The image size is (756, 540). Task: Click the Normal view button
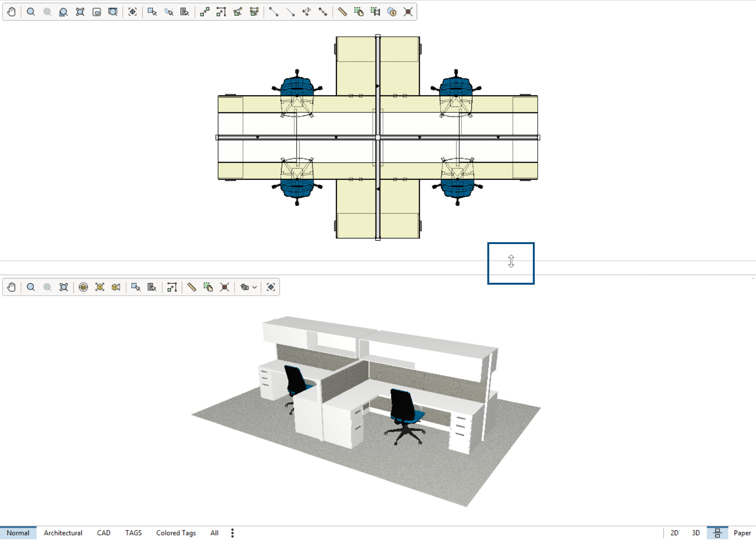pyautogui.click(x=18, y=533)
